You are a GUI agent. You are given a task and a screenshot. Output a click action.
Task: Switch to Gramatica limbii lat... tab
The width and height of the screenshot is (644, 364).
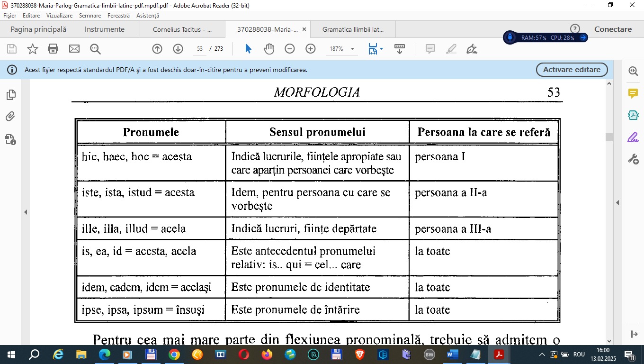coord(353,29)
